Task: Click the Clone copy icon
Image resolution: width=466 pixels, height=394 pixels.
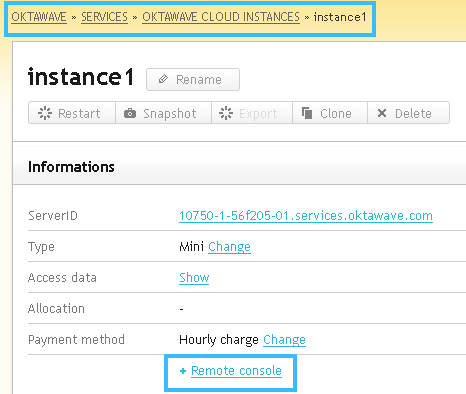Action: [x=307, y=113]
